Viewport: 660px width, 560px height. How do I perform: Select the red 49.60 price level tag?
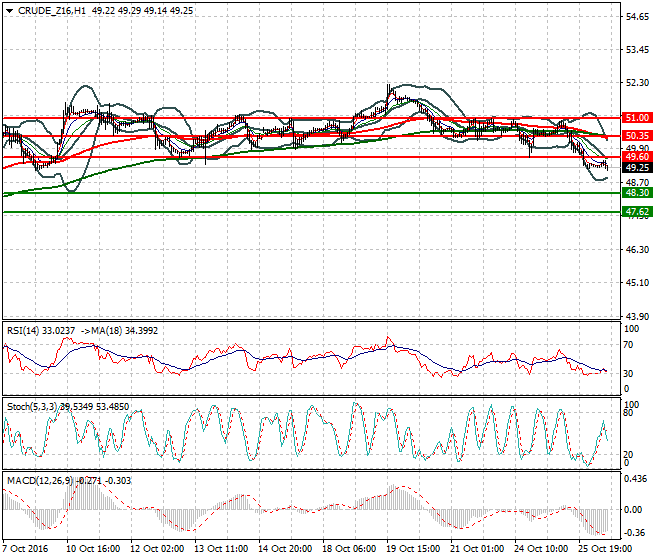coord(637,157)
